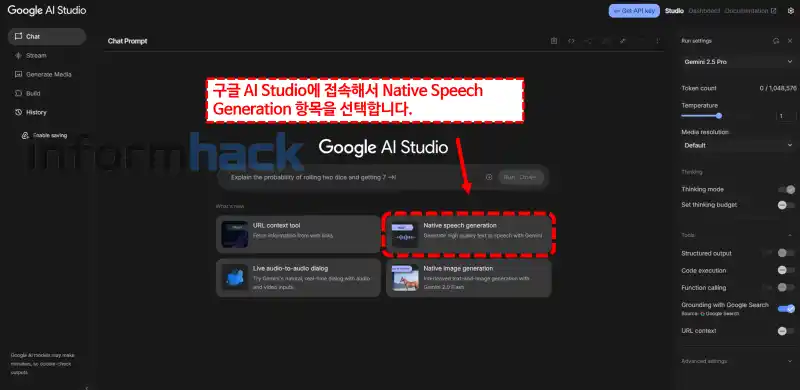Click the Run button in prompt box
This screenshot has height=390, width=800.
(520, 177)
